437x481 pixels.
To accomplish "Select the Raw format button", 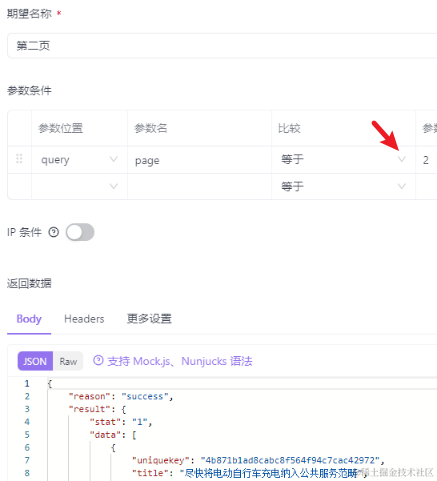I will pos(68,361).
